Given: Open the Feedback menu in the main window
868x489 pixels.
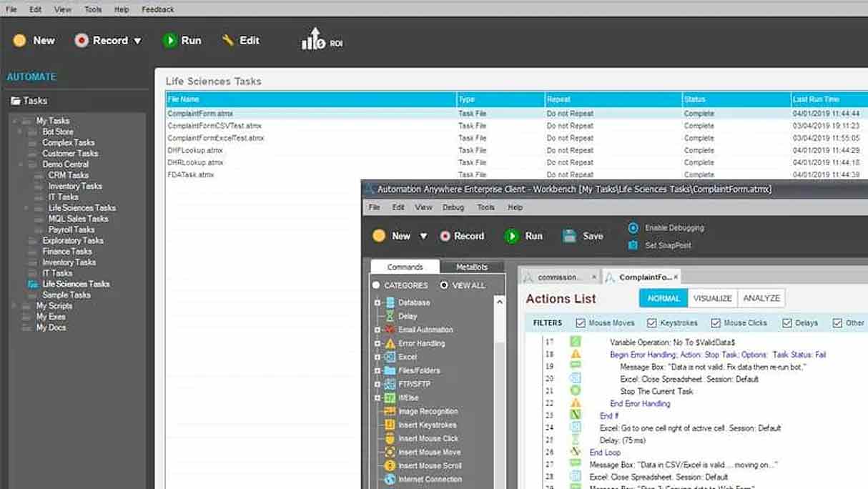Looking at the screenshot, I should click(157, 9).
